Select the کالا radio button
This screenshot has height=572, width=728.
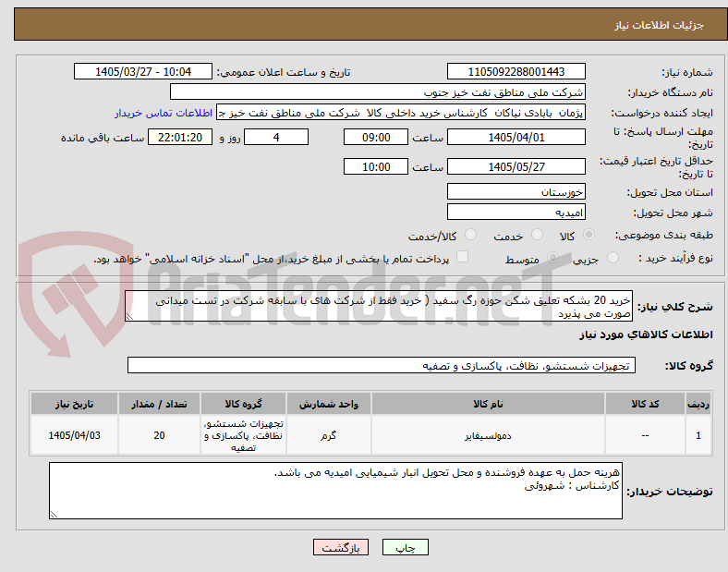click(588, 235)
